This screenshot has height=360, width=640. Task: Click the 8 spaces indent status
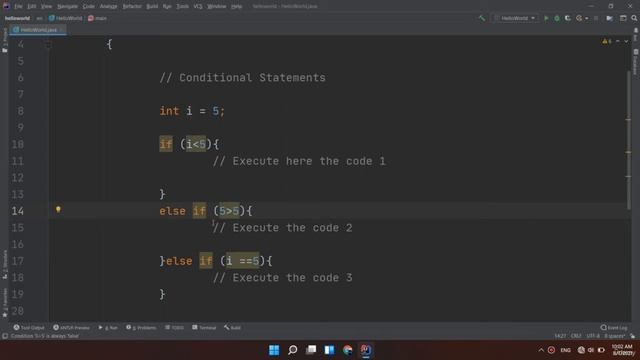tap(615, 336)
